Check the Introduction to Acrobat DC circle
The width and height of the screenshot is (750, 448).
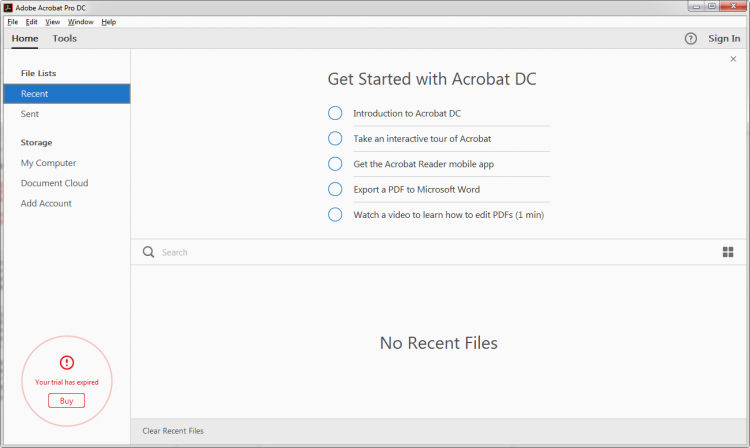point(335,113)
